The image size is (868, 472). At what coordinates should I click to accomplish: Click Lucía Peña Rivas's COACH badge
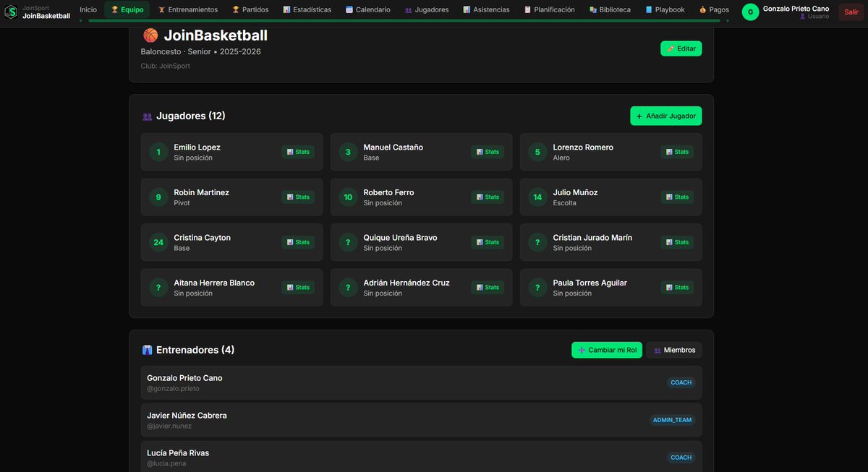[681, 458]
